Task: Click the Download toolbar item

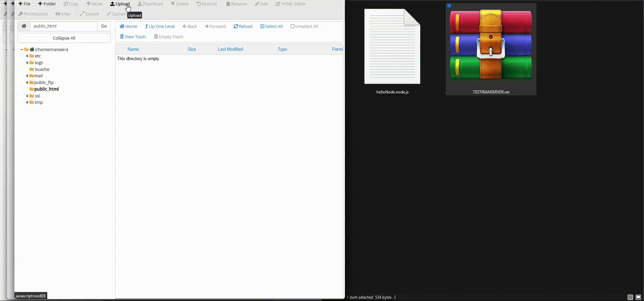Action: [x=150, y=4]
